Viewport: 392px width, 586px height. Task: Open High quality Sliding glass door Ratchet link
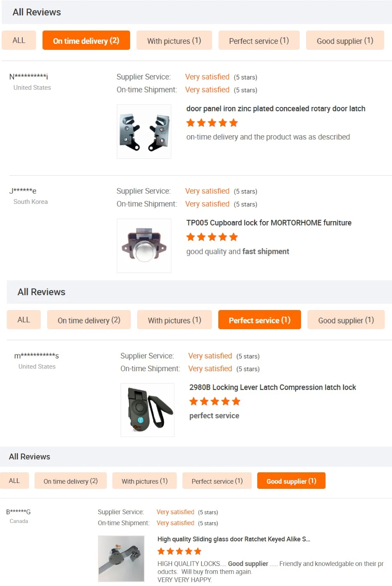(x=234, y=539)
